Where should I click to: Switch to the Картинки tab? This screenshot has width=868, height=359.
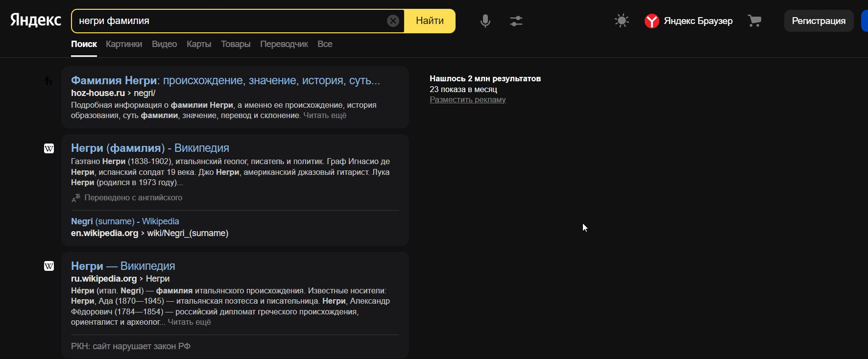(x=124, y=44)
